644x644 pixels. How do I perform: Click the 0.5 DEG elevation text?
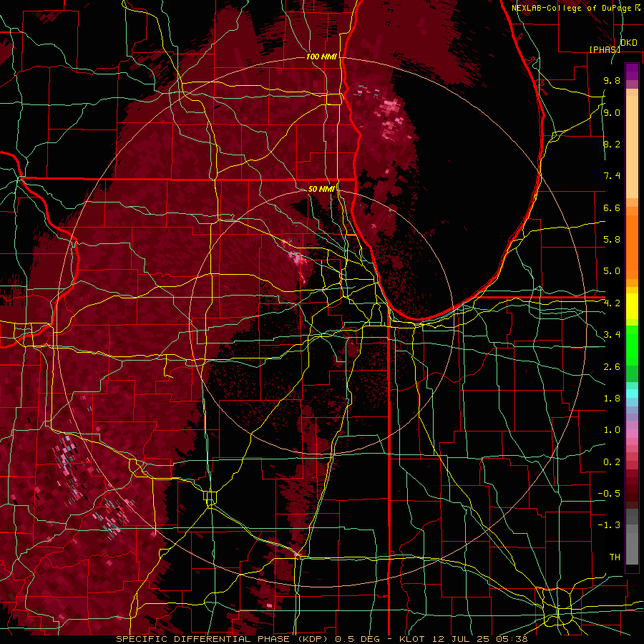click(x=358, y=639)
